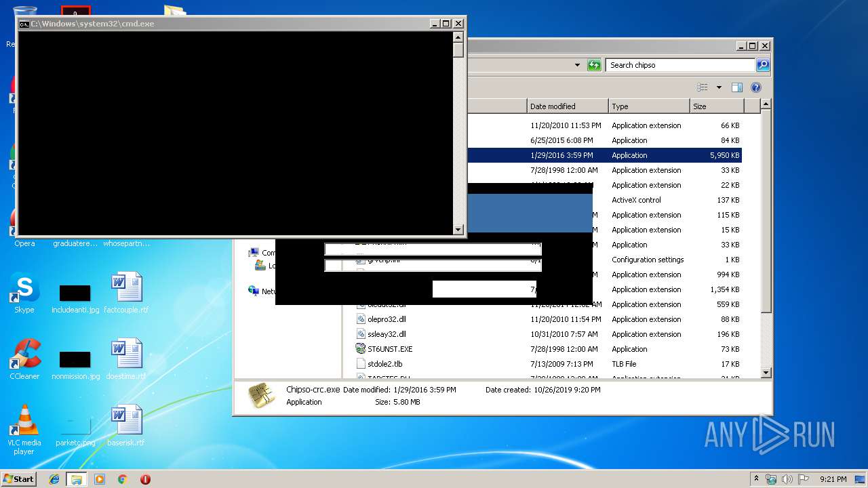This screenshot has height=488, width=868.
Task: Open Internet Explorer from taskbar
Action: pyautogui.click(x=54, y=479)
